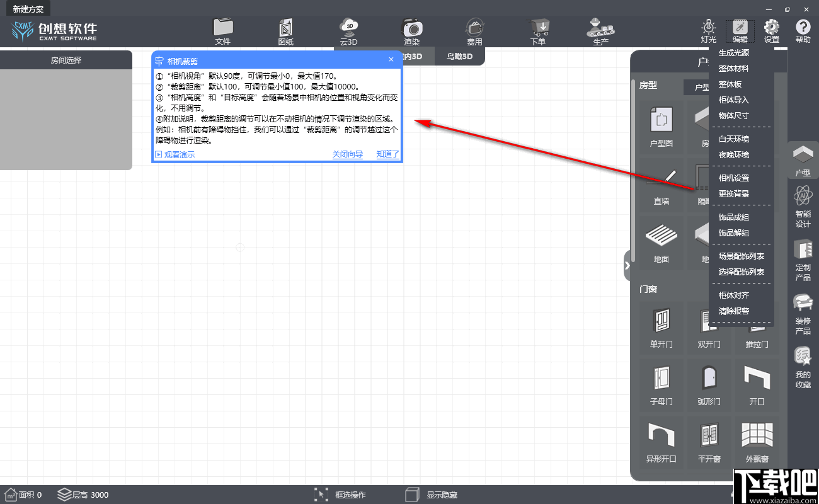Close the 相机裁剪 tooltip
Screen dimensions: 819x504
[x=391, y=60]
